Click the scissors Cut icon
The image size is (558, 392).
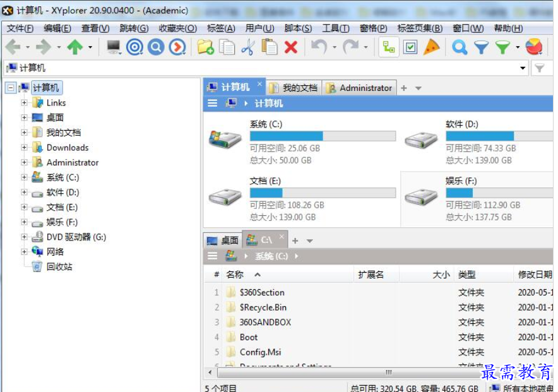coord(247,47)
